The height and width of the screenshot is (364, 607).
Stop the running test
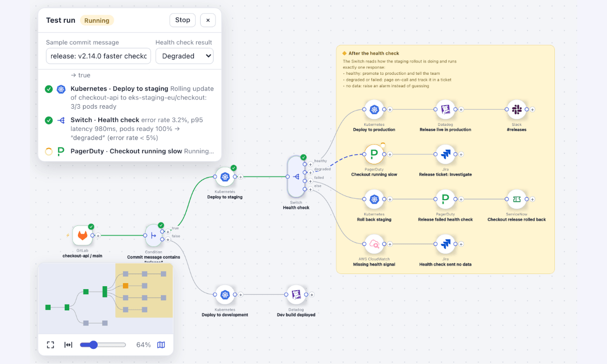pyautogui.click(x=183, y=20)
